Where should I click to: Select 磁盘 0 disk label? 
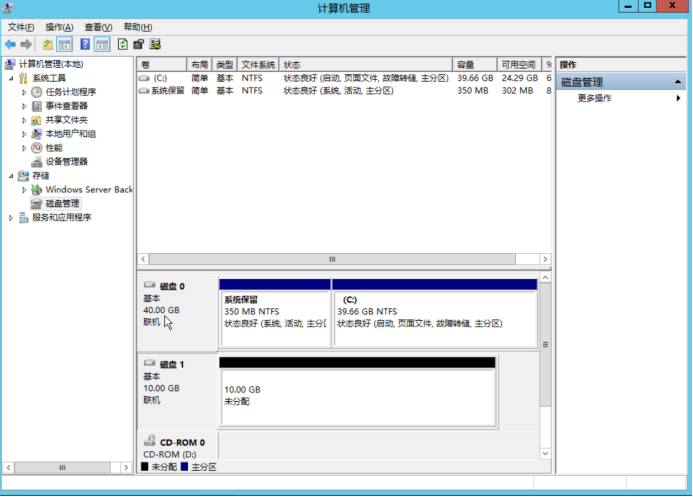tap(171, 286)
